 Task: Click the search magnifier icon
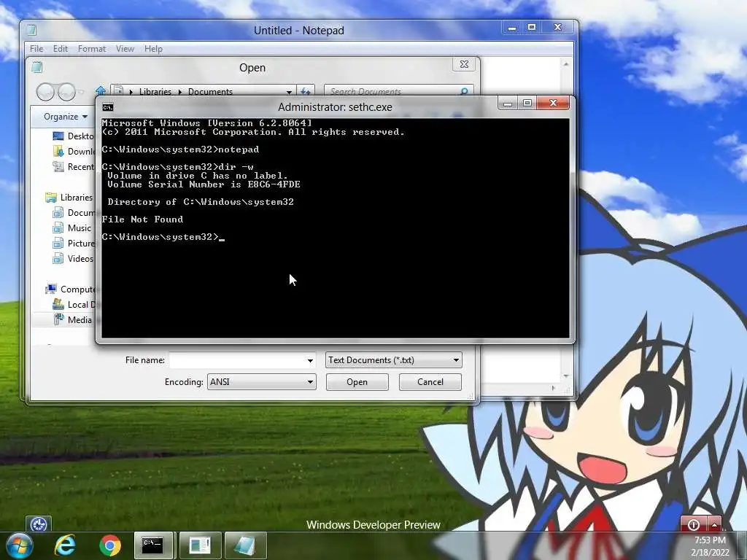(x=464, y=91)
